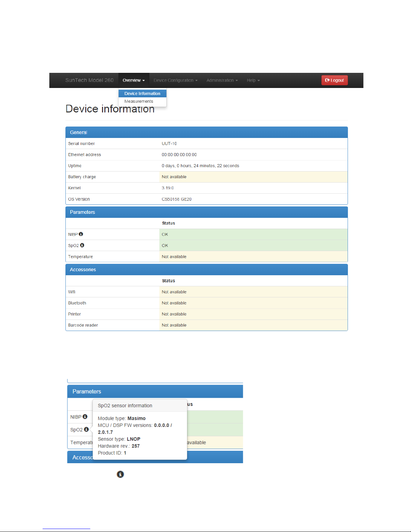Click the Serial number value UUT-10
This screenshot has height=532, width=411.
(x=169, y=143)
